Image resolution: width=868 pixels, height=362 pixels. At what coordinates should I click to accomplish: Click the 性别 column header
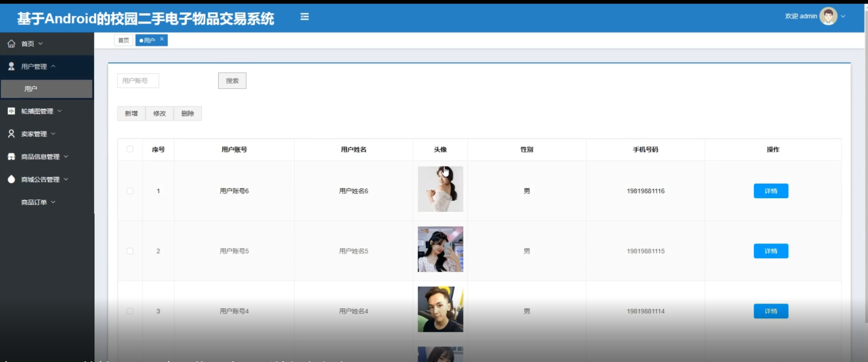(x=527, y=150)
